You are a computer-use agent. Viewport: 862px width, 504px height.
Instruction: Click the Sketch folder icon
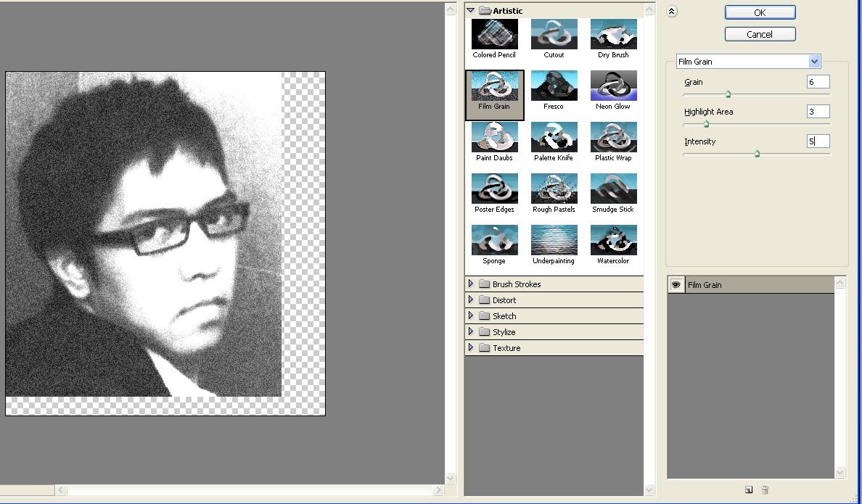[484, 316]
